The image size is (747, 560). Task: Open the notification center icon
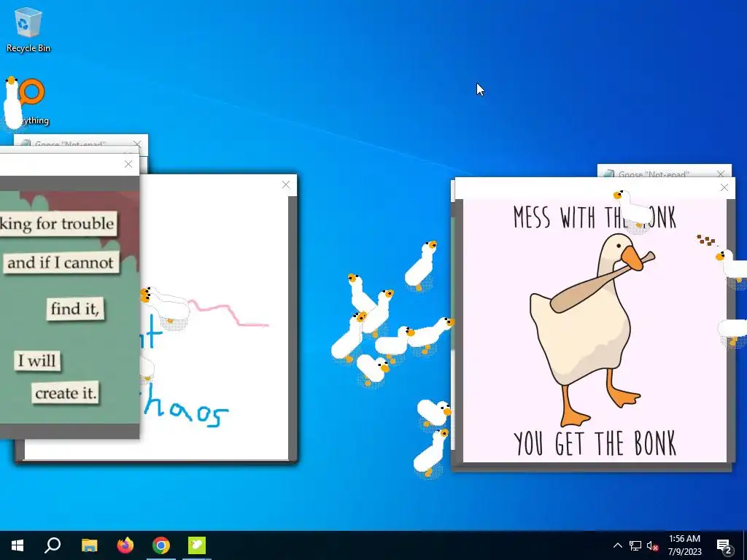tap(724, 545)
